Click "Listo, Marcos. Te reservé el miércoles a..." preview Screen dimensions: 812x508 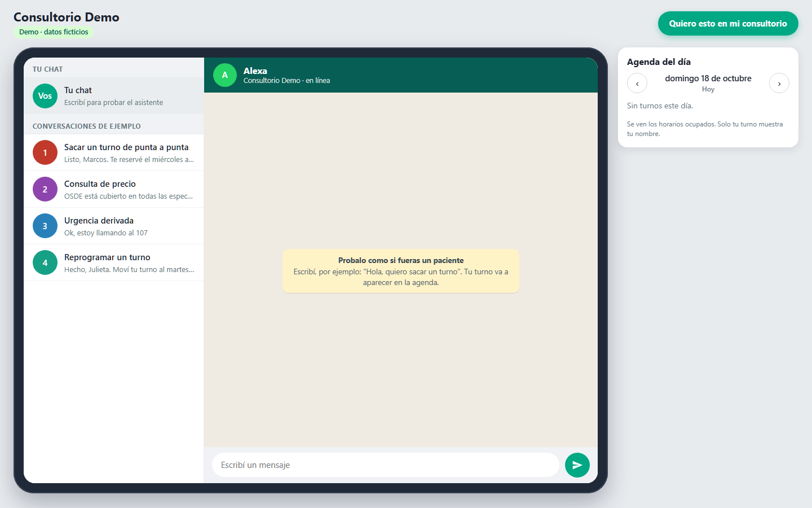pyautogui.click(x=129, y=160)
